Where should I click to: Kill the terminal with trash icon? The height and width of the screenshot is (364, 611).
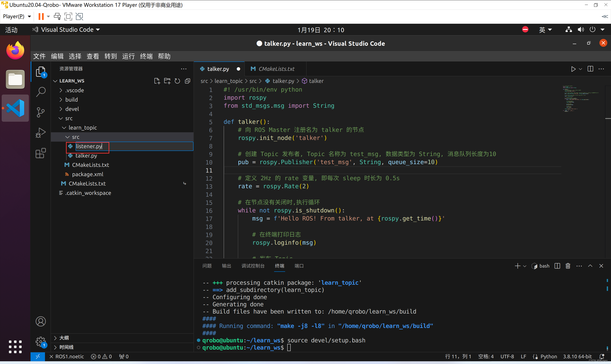568,266
